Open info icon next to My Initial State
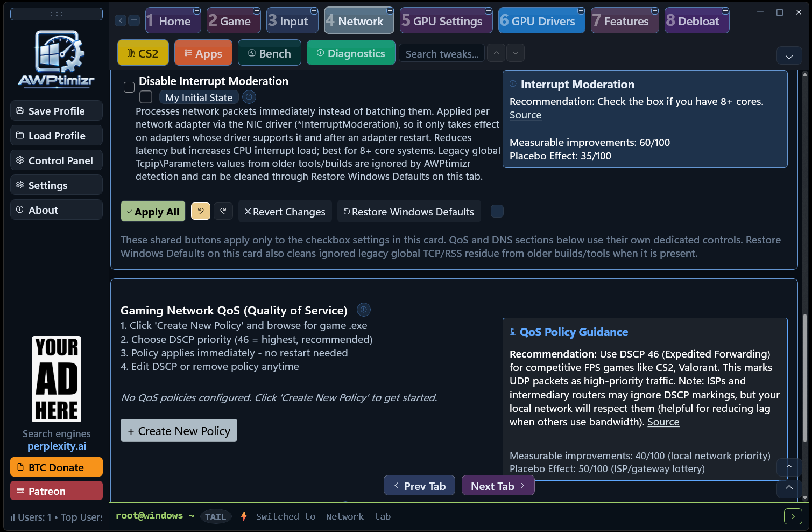Viewport: 812px width, 532px height. [249, 97]
